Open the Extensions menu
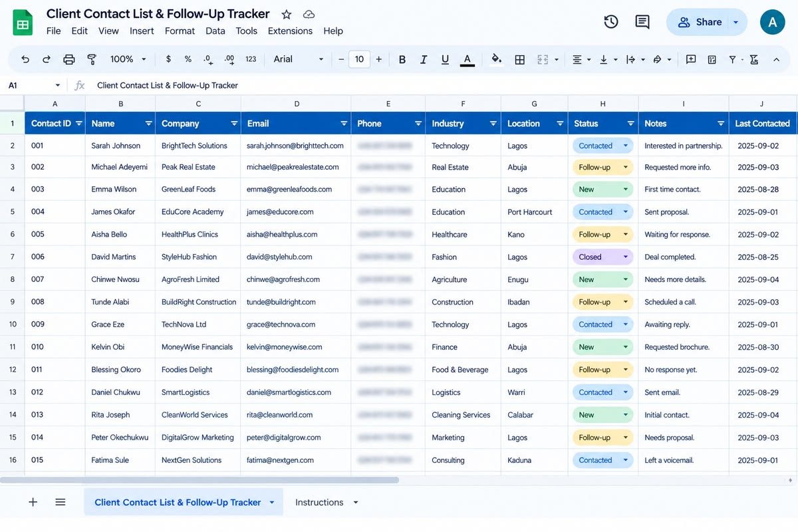 pyautogui.click(x=290, y=31)
